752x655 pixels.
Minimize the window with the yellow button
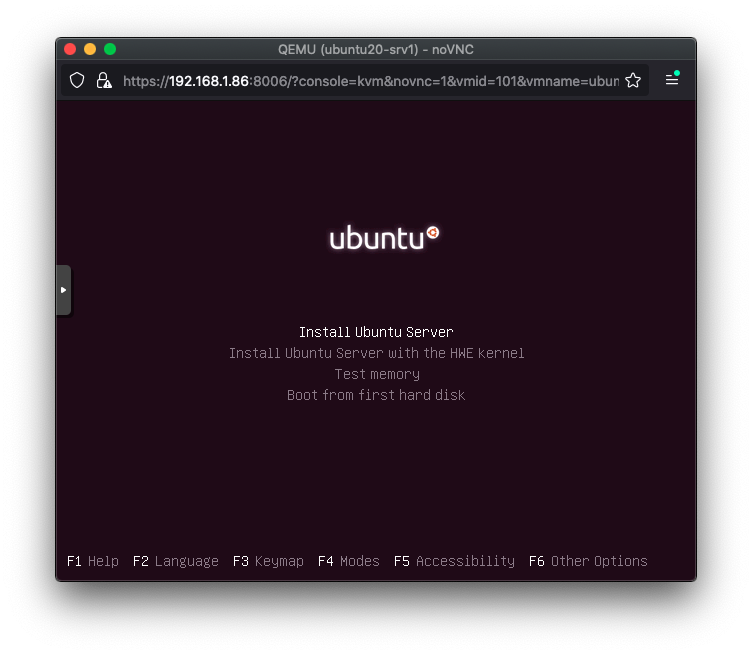tap(90, 49)
